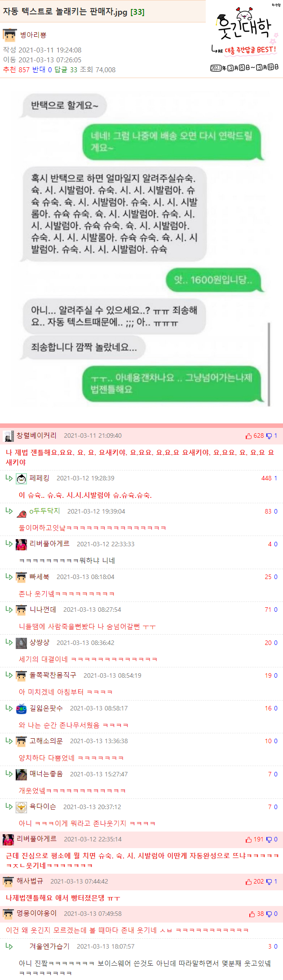
Task: Click the 겨울엔가습기 reply username
Action: click(49, 946)
